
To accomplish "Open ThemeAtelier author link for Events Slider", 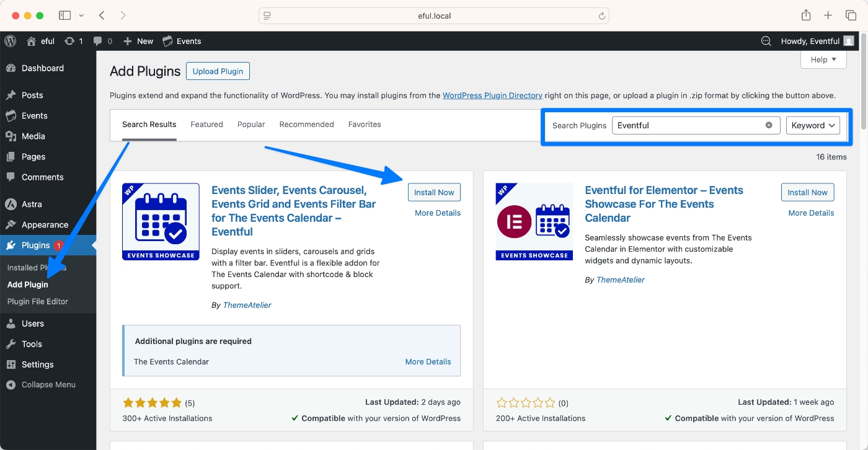I will click(247, 305).
